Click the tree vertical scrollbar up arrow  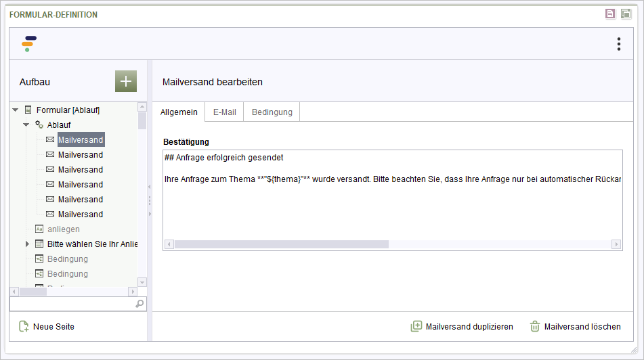click(142, 107)
